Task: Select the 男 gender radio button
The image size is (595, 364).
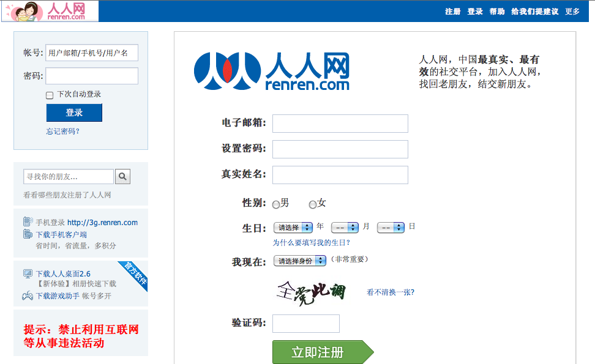Action: pyautogui.click(x=276, y=204)
